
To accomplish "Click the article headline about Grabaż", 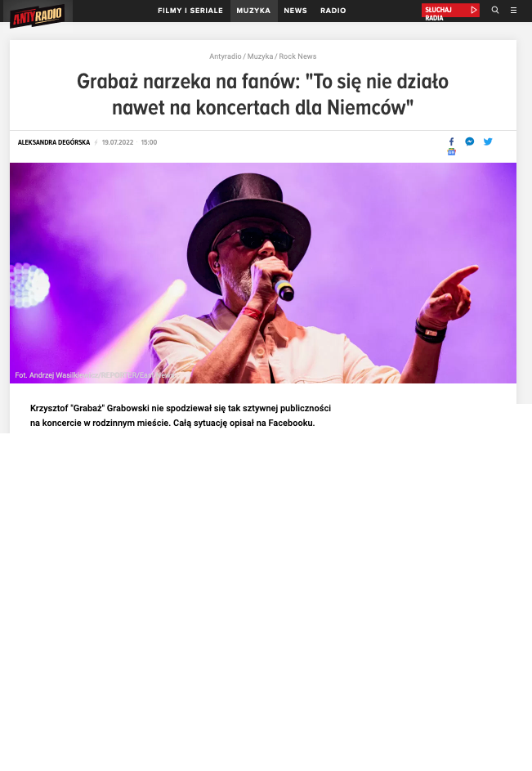I will [262, 94].
